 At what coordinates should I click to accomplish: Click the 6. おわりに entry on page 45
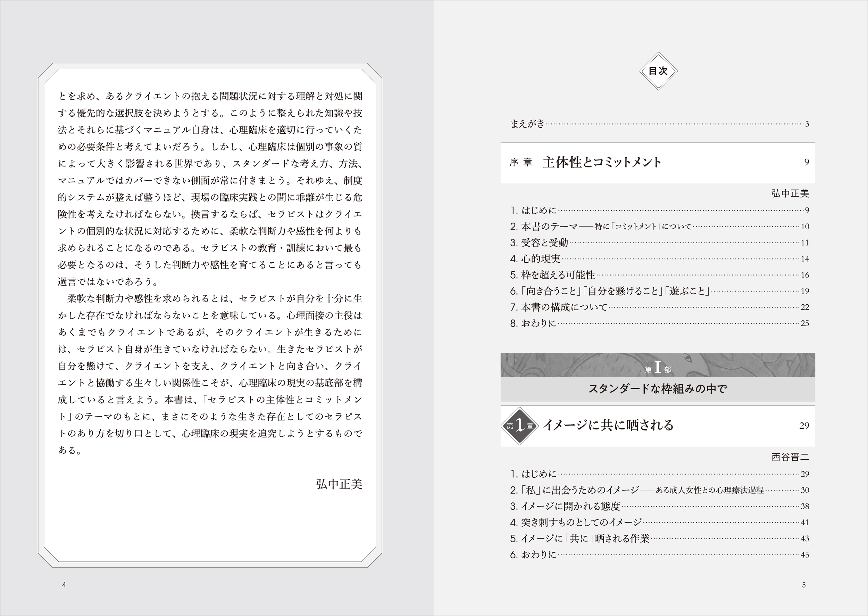click(660, 555)
